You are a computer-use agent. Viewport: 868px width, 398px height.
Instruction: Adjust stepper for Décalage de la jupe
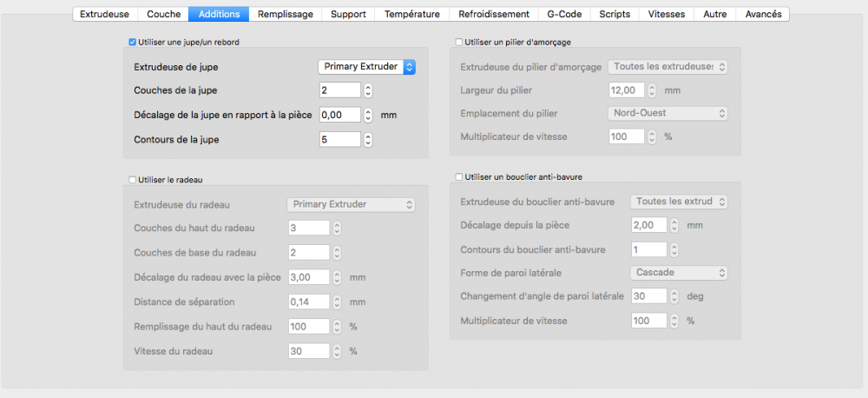click(x=368, y=115)
